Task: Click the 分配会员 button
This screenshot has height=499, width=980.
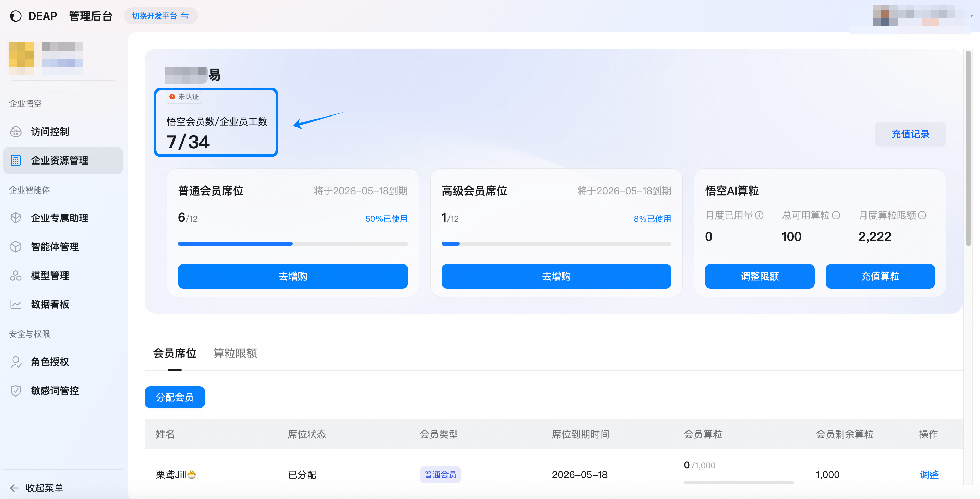Action: [175, 398]
